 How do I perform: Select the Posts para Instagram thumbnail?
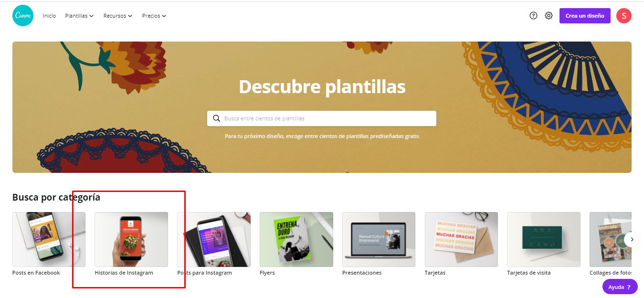click(x=214, y=239)
